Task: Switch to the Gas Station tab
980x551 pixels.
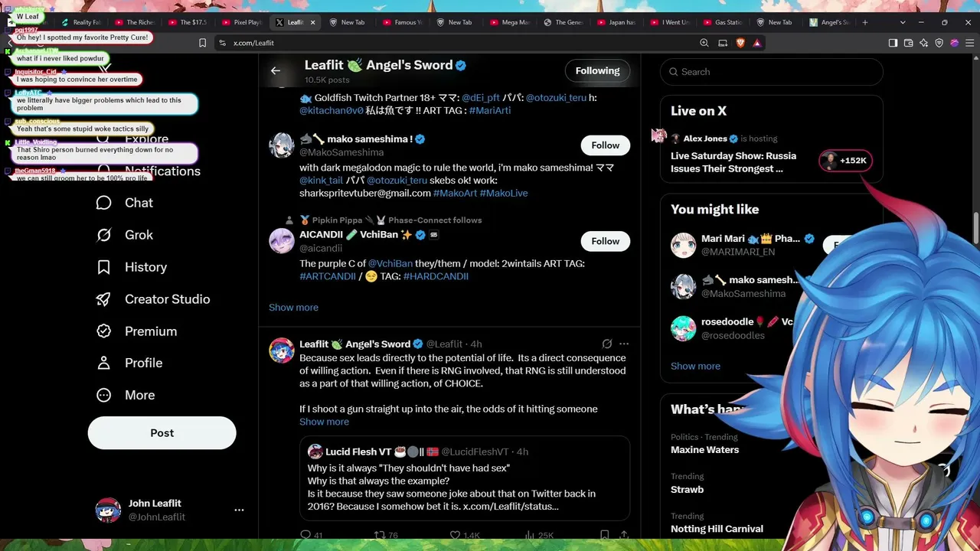Action: 722,22
